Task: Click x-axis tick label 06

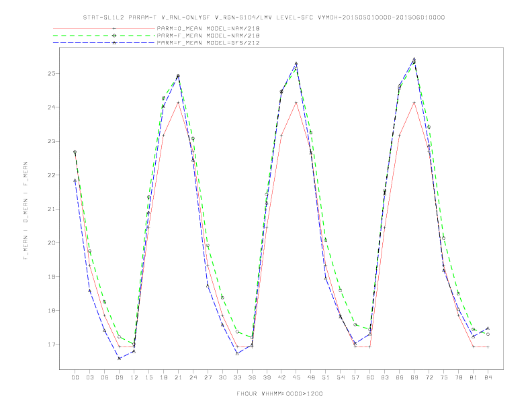Action: [105, 377]
